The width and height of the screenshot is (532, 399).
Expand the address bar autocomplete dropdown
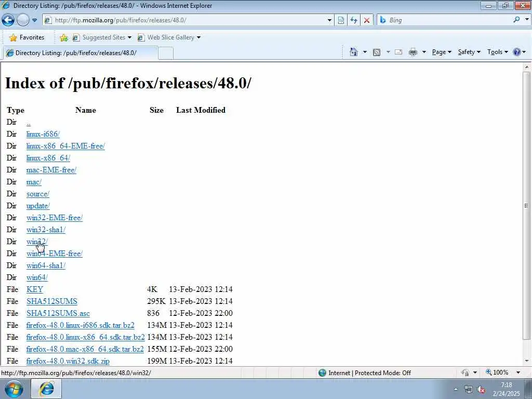[329, 20]
